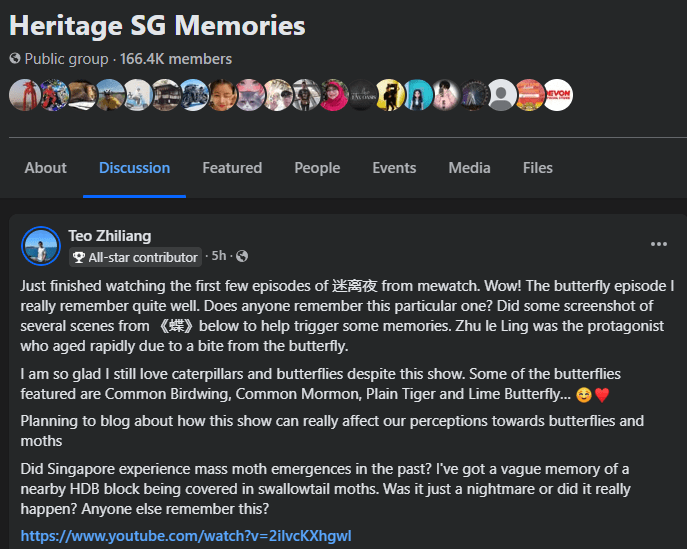Click the Heritage SG Memories group title
This screenshot has height=549, width=687.
(157, 25)
